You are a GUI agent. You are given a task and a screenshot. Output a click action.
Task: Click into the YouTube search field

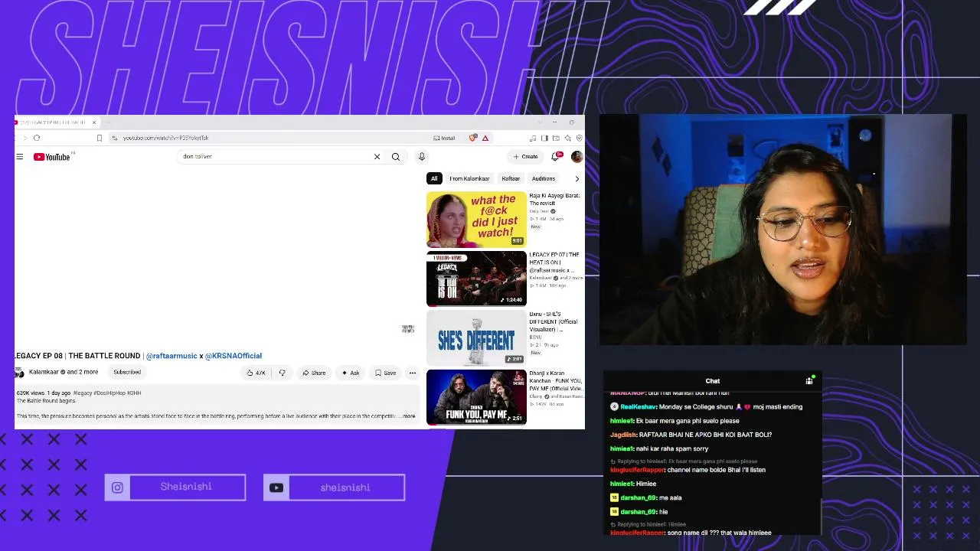click(276, 157)
